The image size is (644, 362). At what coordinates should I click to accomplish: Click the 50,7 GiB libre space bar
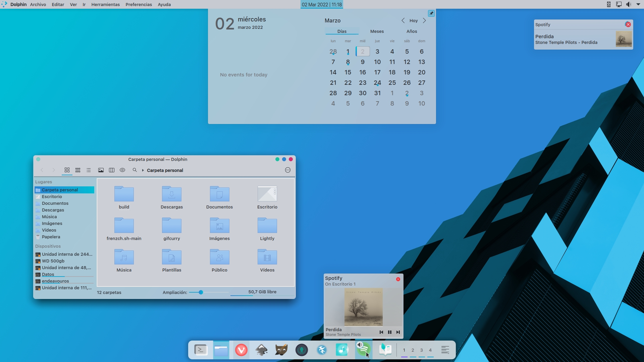coord(262,292)
